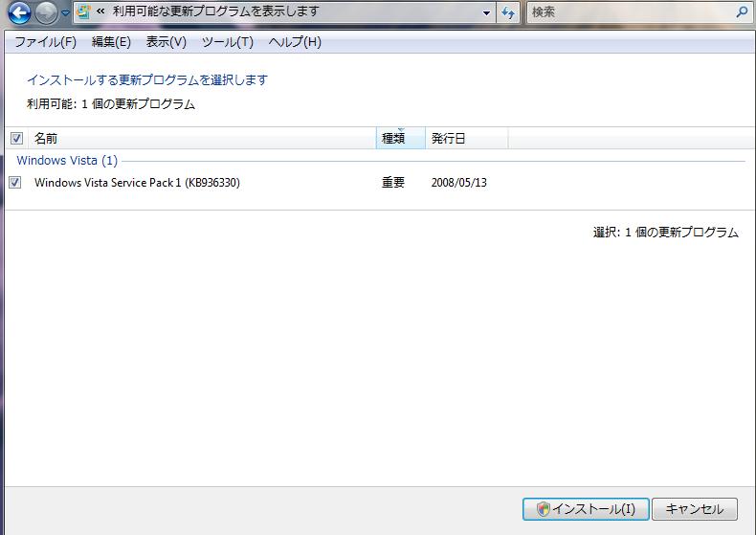Screen dimensions: 756x535
Task: Click the greyed Forward arrow button
Action: point(47,12)
